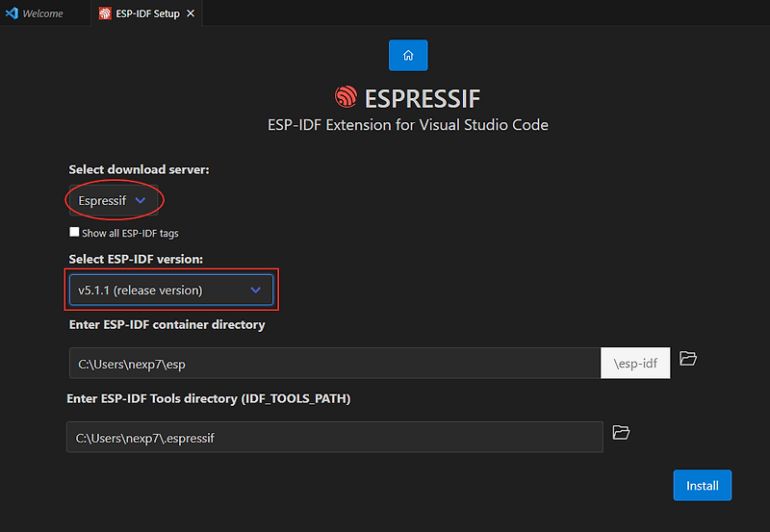Click the 'Select ESP-IDF version:' label
This screenshot has height=532, width=770.
pos(136,259)
